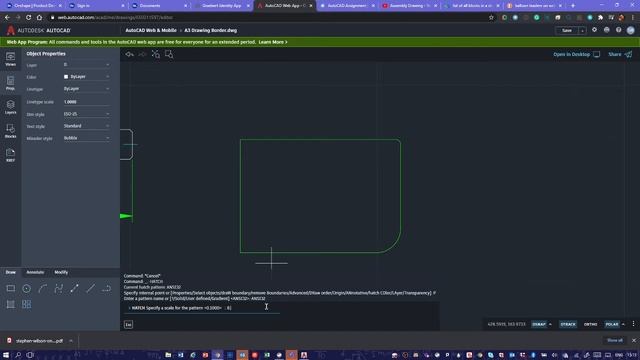Select the Revision cloud tool

click(107, 289)
